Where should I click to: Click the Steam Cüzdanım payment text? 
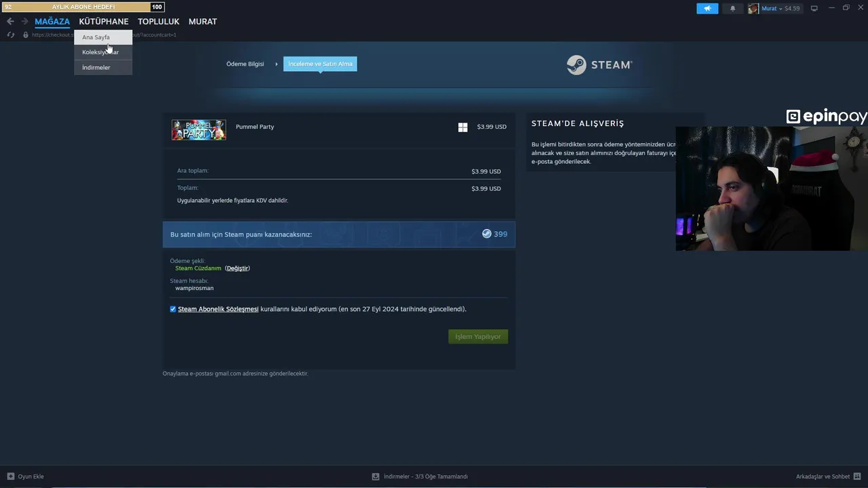198,268
